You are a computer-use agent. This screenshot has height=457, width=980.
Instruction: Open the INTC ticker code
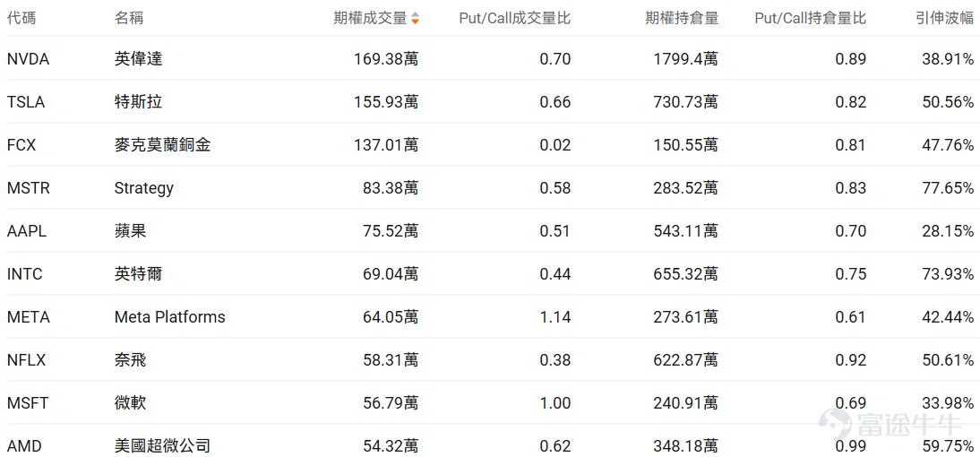(x=24, y=274)
